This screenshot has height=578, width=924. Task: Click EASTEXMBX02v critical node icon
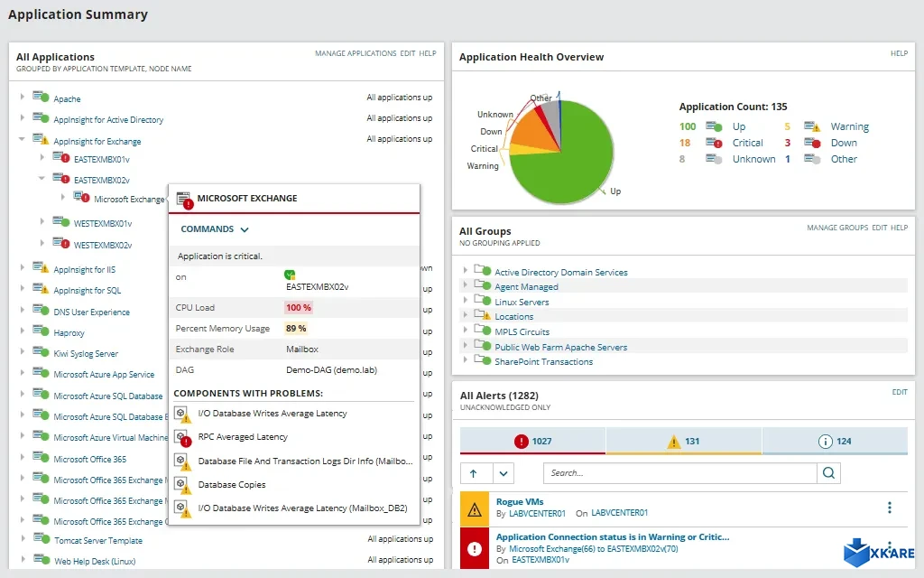point(61,178)
